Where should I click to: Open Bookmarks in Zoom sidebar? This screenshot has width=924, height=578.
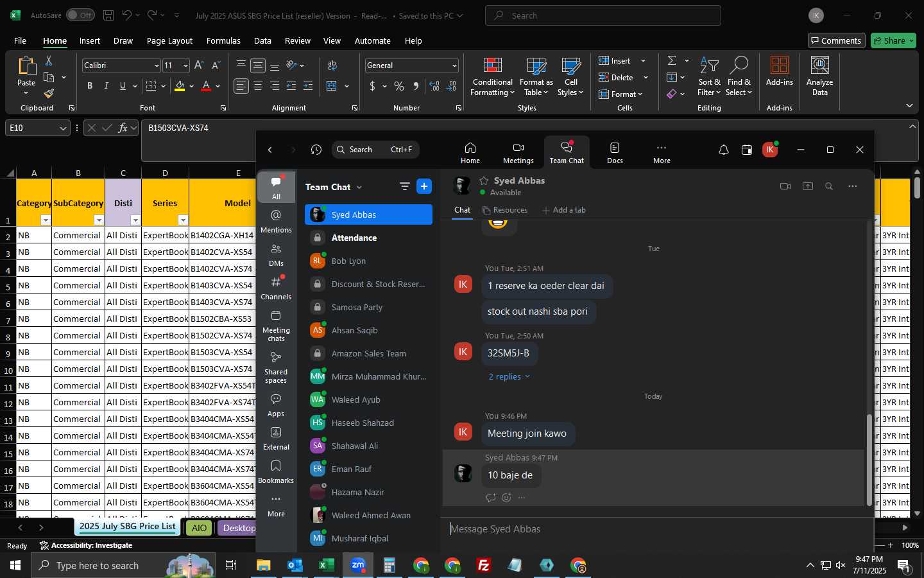click(x=276, y=471)
